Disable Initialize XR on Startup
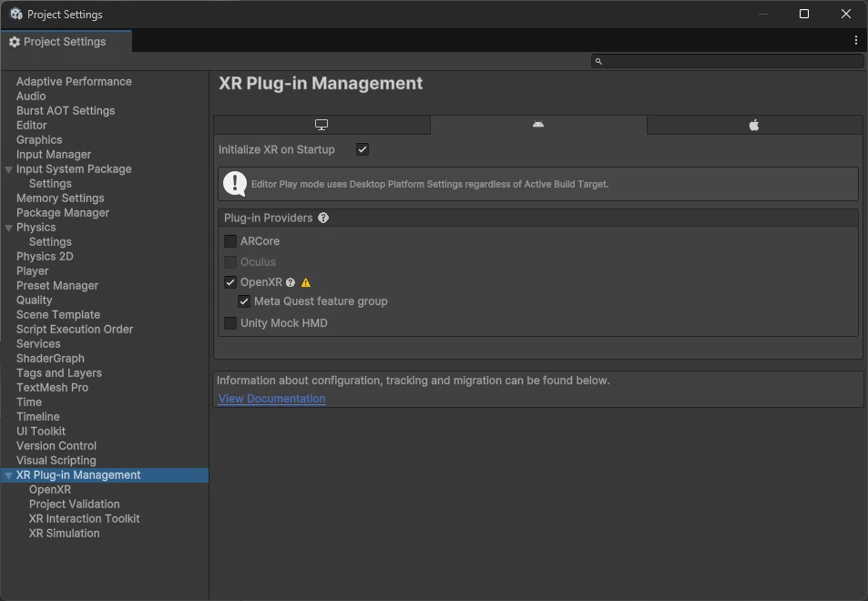The image size is (868, 601). (x=362, y=149)
